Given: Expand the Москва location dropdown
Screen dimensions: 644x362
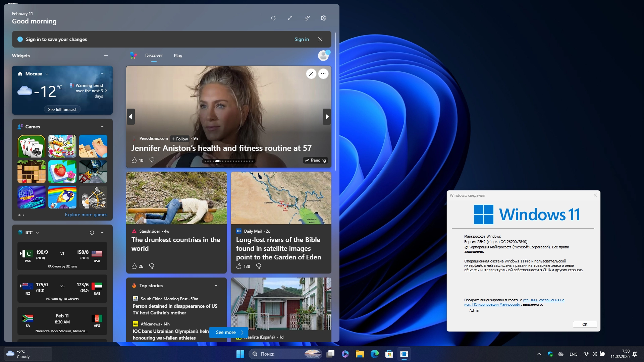Looking at the screenshot, I should [47, 74].
